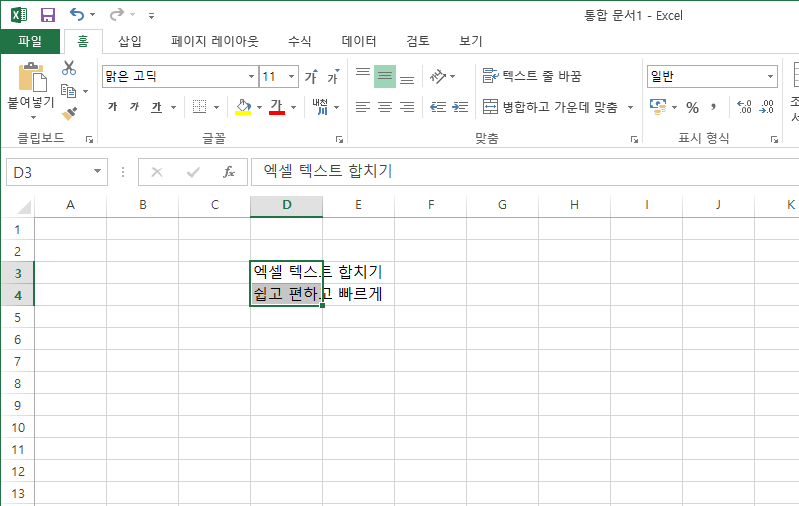Increase font size with the larger 가 icon
The height and width of the screenshot is (506, 799).
click(x=311, y=76)
